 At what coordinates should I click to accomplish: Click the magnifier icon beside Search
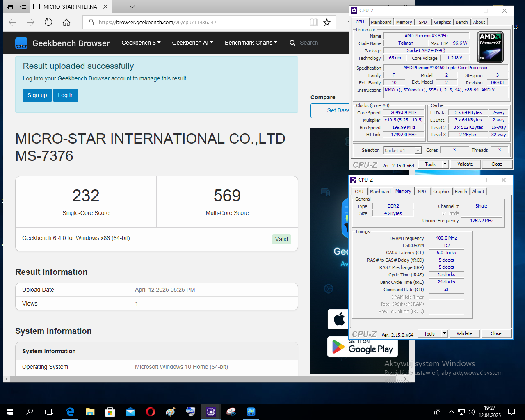pos(292,43)
